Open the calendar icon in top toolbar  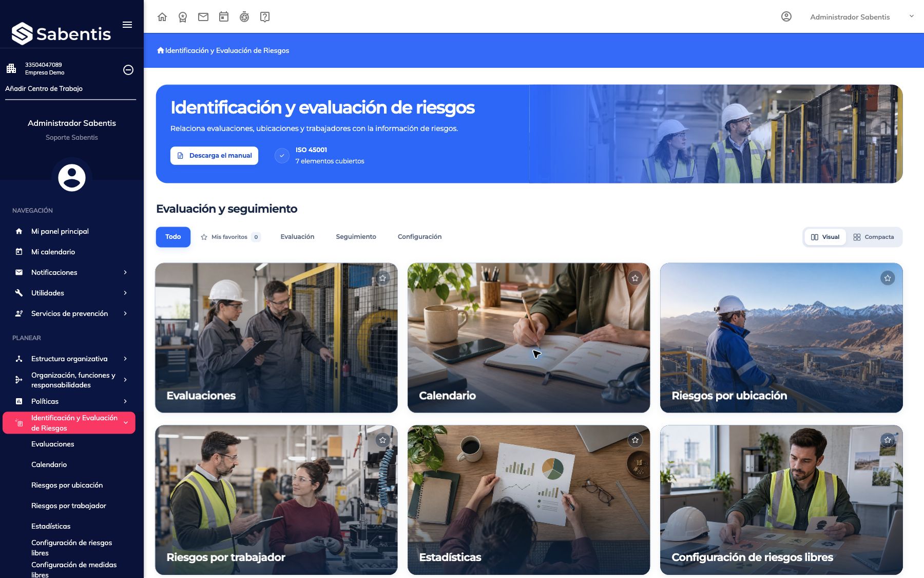tap(224, 17)
